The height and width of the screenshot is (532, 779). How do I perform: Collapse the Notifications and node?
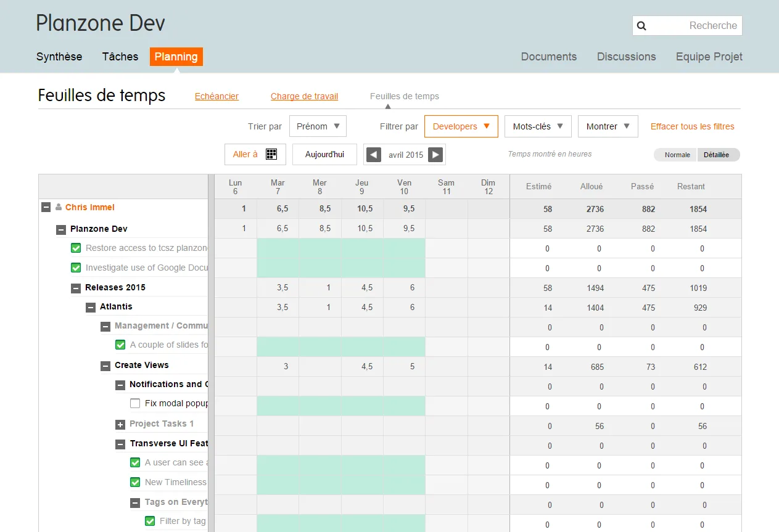coord(120,385)
